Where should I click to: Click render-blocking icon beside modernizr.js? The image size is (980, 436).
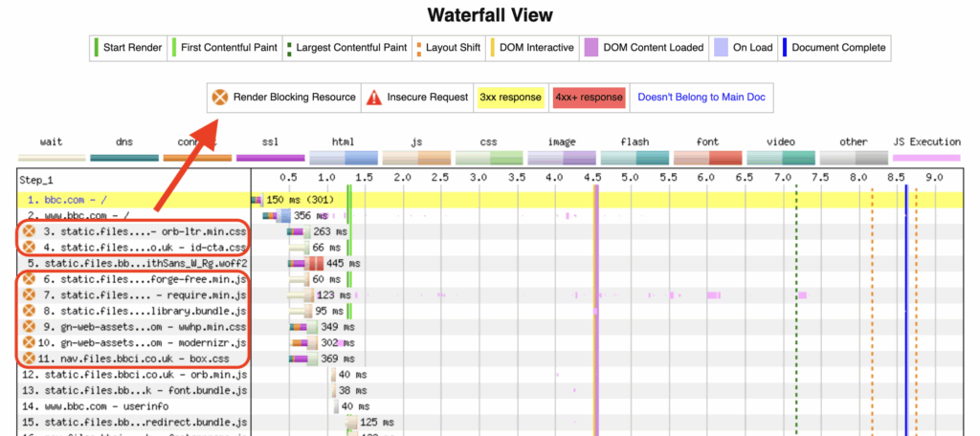(28, 343)
